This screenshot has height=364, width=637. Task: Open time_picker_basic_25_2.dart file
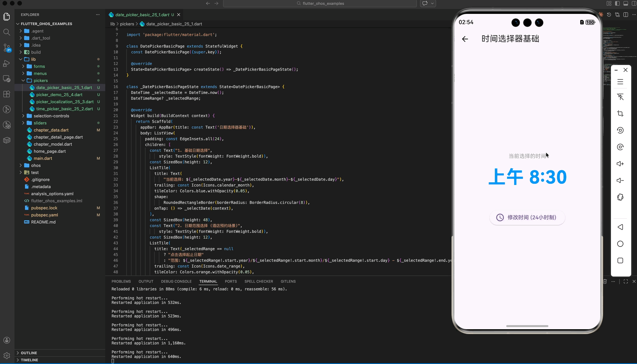tap(64, 109)
